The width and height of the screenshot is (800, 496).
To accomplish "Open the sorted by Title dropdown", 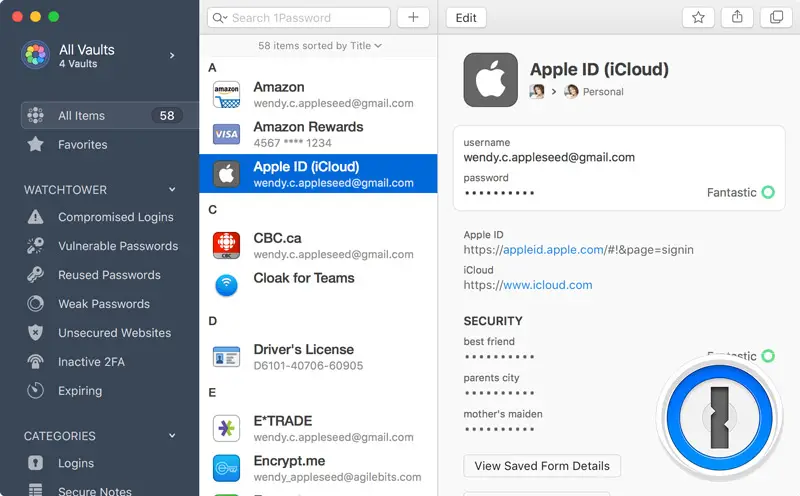I will click(319, 45).
